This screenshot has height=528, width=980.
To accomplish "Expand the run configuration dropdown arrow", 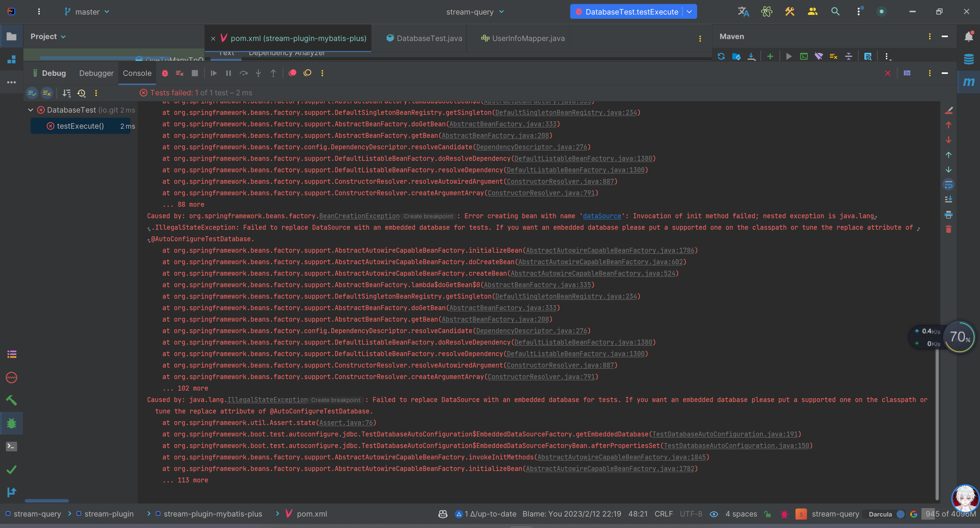I will pos(689,12).
